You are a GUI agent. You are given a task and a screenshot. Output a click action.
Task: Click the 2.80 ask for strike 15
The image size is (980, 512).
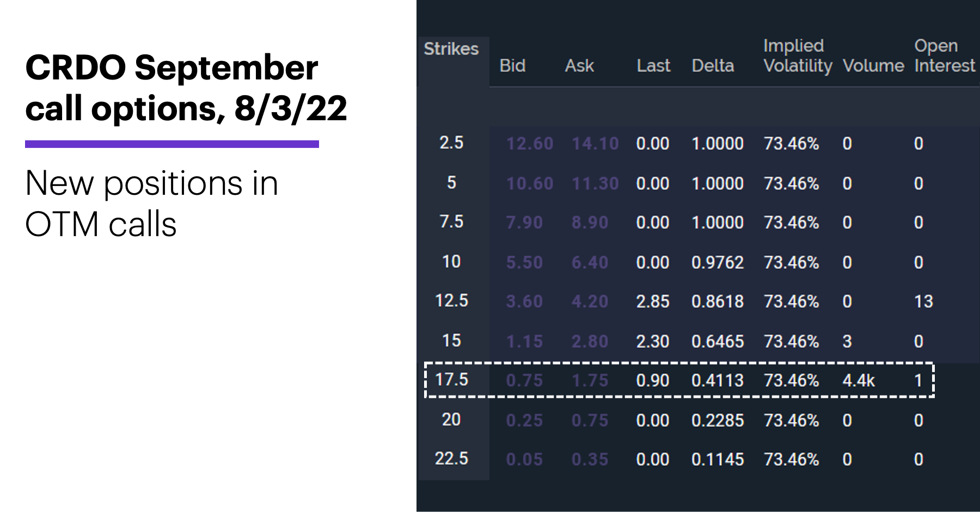(x=590, y=341)
